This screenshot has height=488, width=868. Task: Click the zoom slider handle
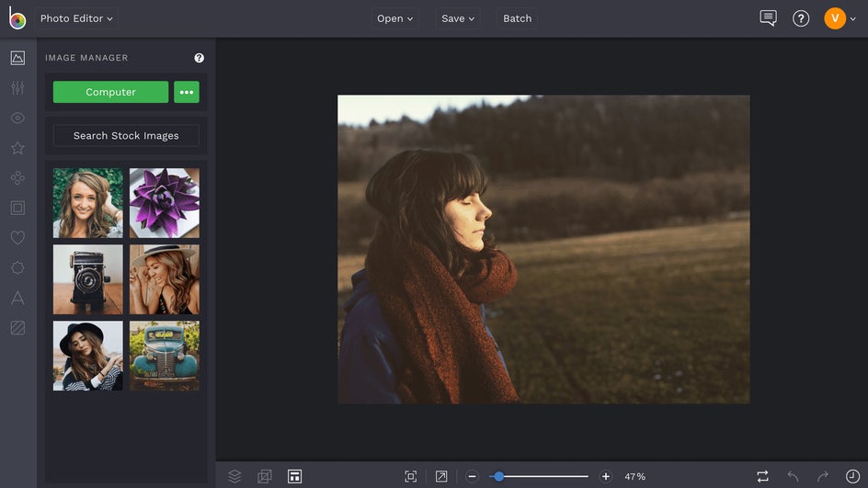pyautogui.click(x=498, y=476)
